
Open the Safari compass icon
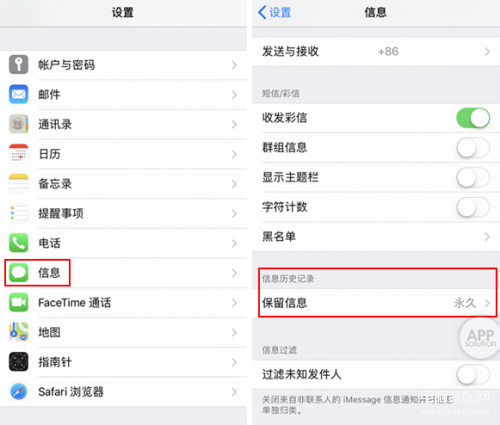(x=18, y=391)
